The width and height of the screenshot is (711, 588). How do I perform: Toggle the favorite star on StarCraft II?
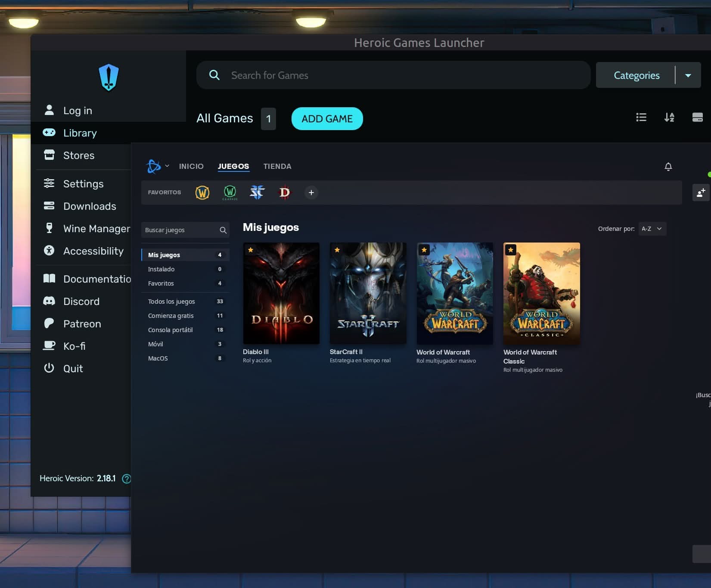(x=337, y=249)
